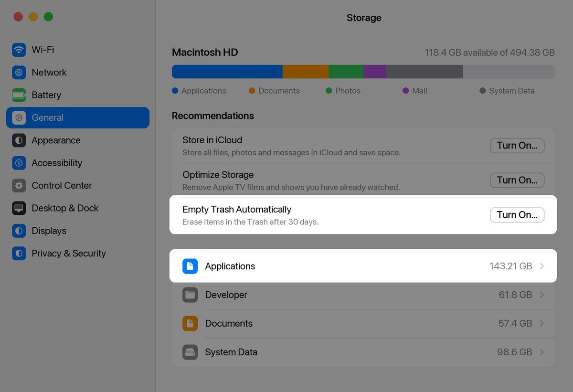Click the Documents legend label
The image size is (573, 392).
click(279, 91)
